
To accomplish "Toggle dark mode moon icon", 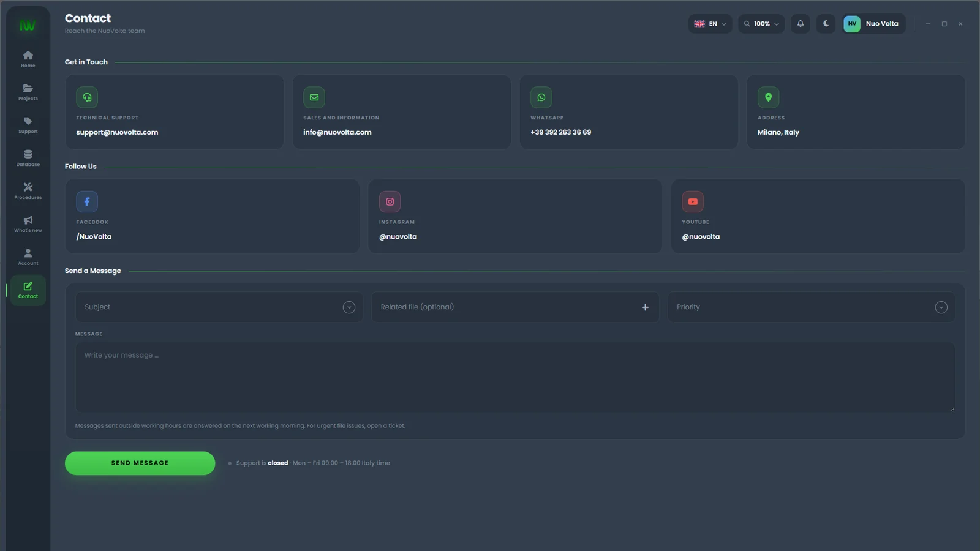I will [x=826, y=24].
